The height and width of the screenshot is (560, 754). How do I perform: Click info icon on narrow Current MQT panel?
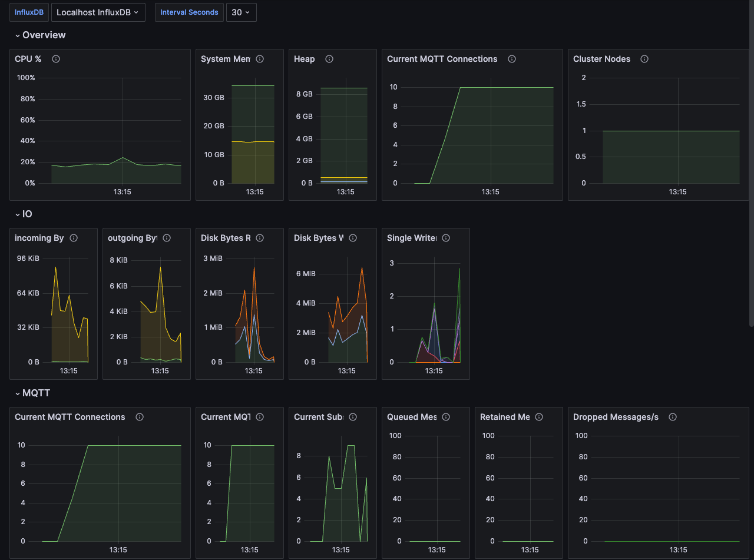pyautogui.click(x=260, y=417)
